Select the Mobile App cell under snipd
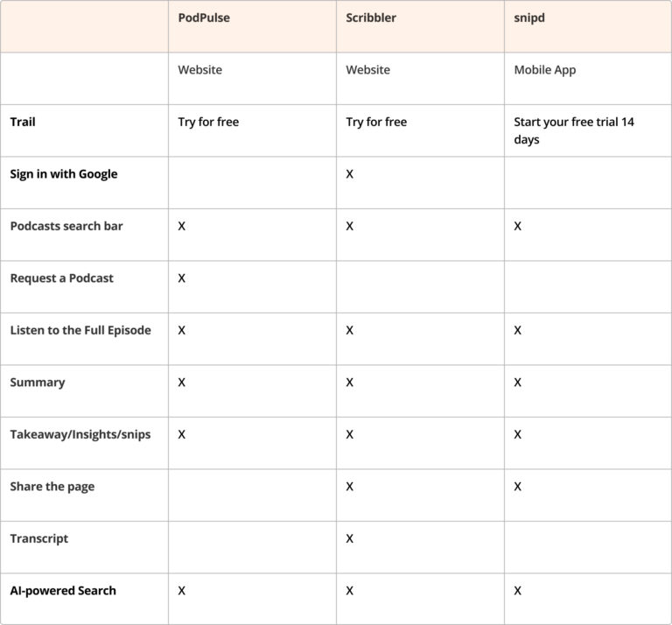 [545, 70]
